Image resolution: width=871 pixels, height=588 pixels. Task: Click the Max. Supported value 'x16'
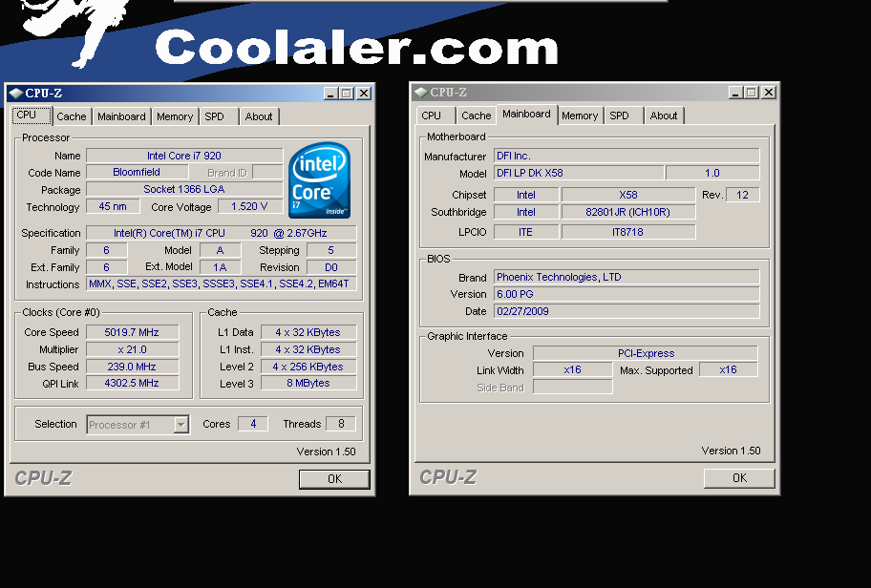click(729, 369)
